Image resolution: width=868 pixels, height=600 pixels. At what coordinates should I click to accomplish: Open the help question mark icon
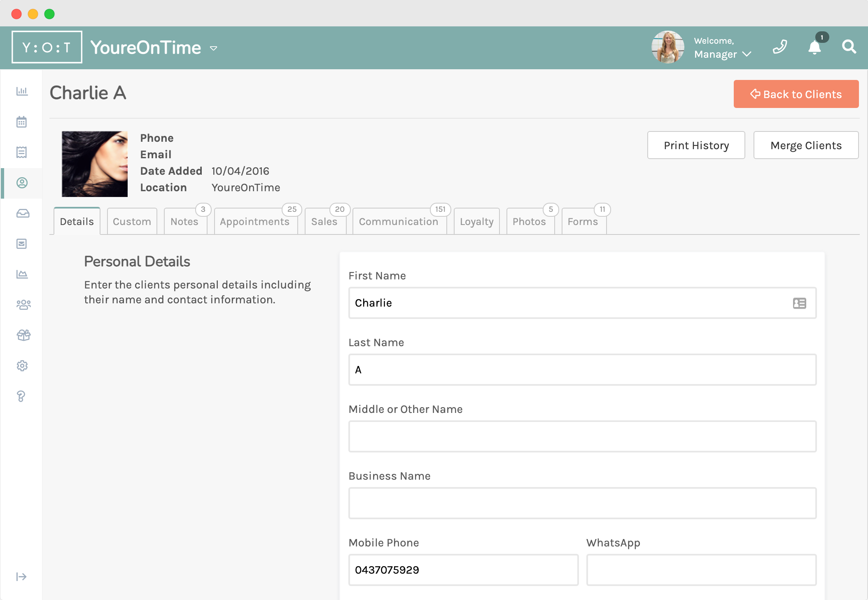click(x=21, y=396)
